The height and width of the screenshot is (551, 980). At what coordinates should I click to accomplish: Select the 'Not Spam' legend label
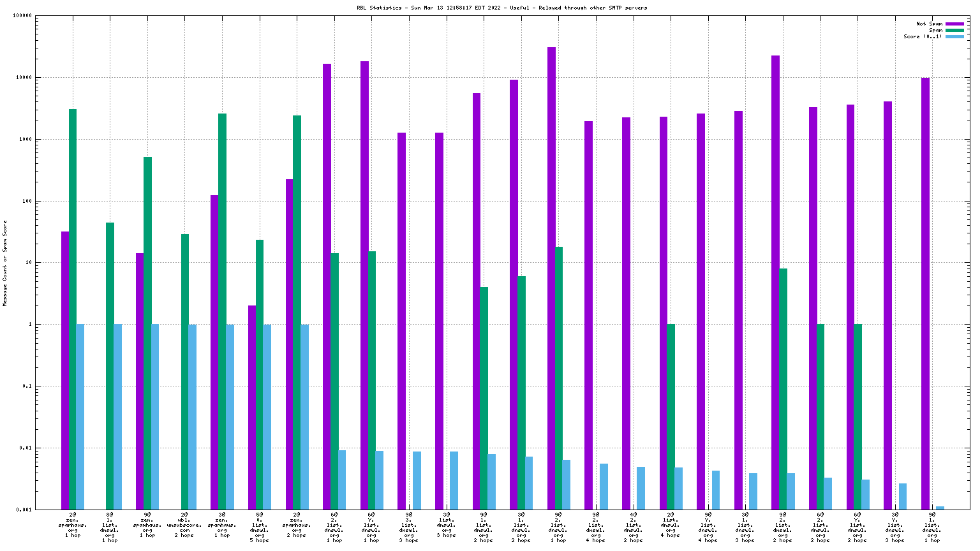pos(929,24)
